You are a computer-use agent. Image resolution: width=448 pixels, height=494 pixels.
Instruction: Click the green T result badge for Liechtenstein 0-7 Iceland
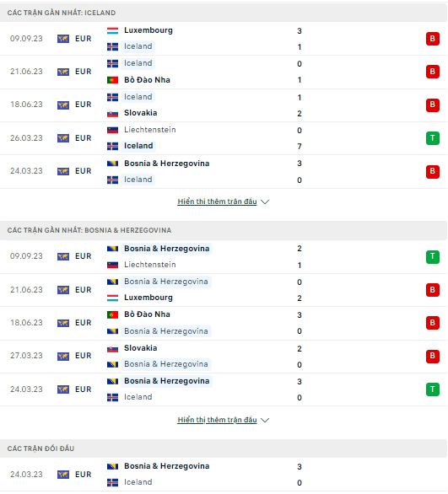[x=432, y=138]
